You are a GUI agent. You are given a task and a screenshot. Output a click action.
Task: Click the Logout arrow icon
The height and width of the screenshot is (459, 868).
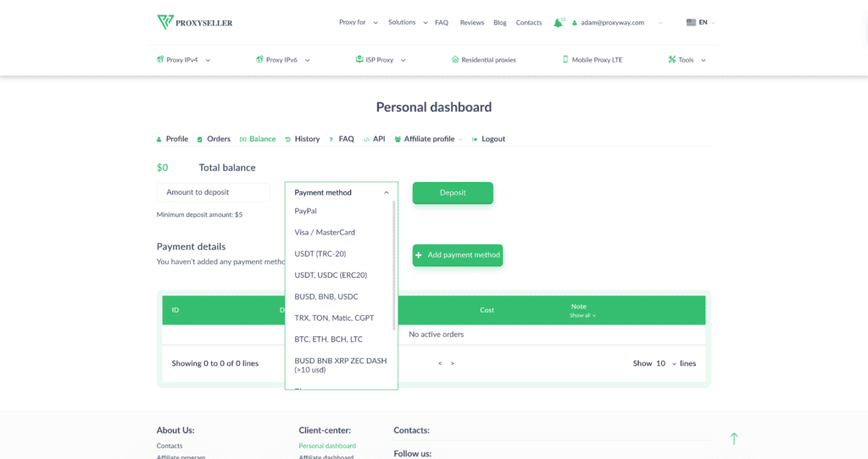coord(475,140)
